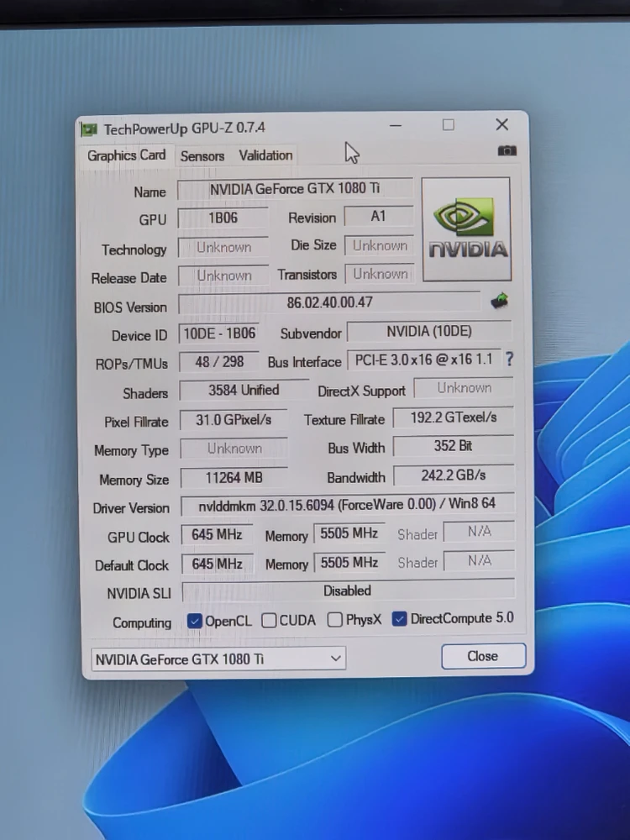The width and height of the screenshot is (630, 840).
Task: Open the GPU selection dropdown
Action: tap(218, 659)
